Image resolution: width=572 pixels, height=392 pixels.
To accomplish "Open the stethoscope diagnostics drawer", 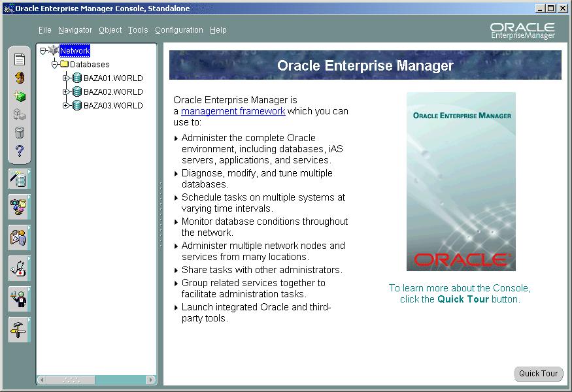I will (20, 269).
